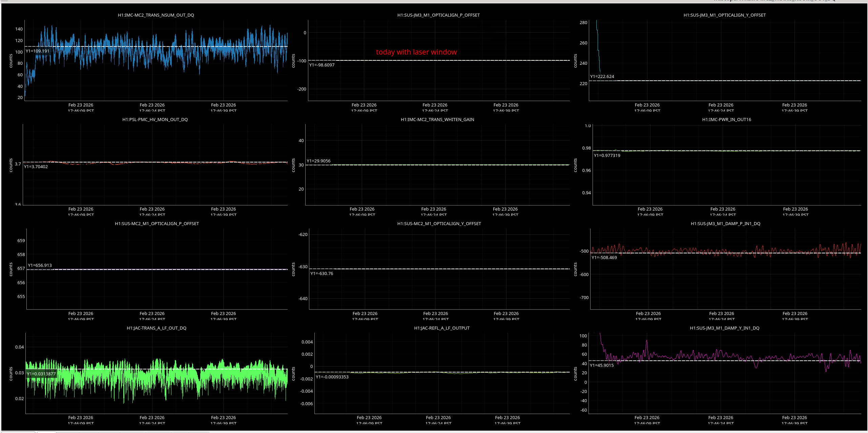Select the Y1=29.9056 cursor label
Image resolution: width=868 pixels, height=433 pixels.
pos(318,161)
